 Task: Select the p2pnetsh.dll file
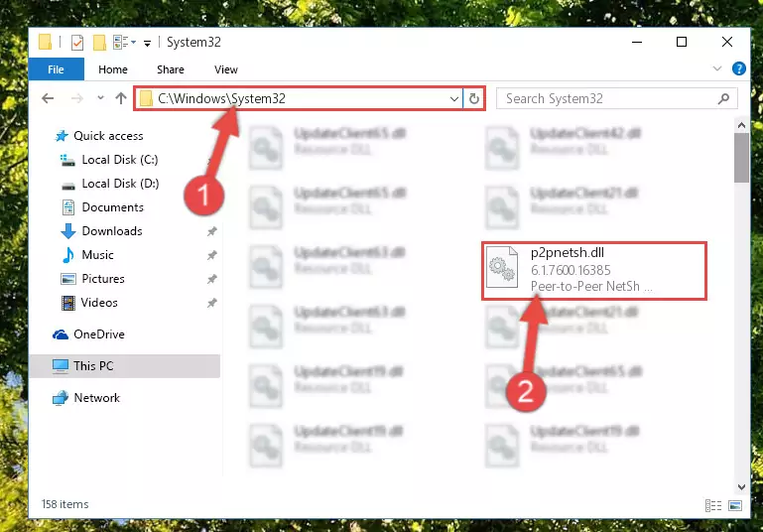coord(593,270)
